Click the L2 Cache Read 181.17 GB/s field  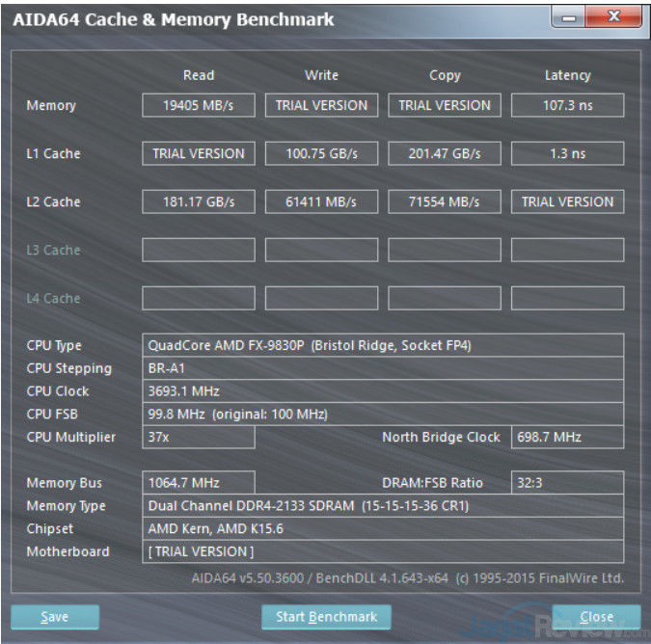[x=199, y=201]
